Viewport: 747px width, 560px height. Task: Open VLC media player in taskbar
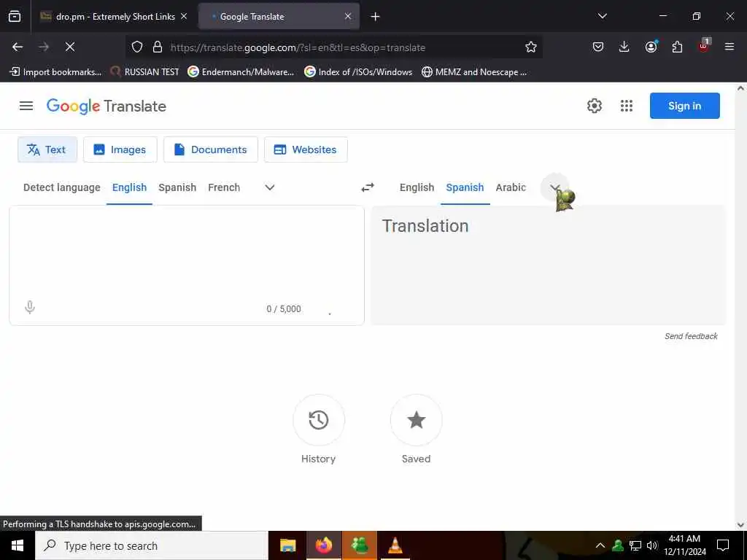click(395, 545)
